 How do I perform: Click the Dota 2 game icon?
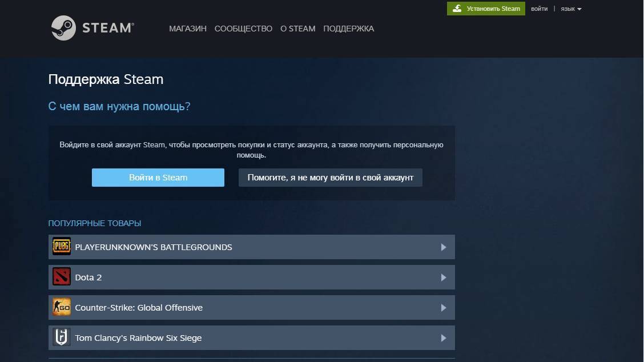(62, 277)
